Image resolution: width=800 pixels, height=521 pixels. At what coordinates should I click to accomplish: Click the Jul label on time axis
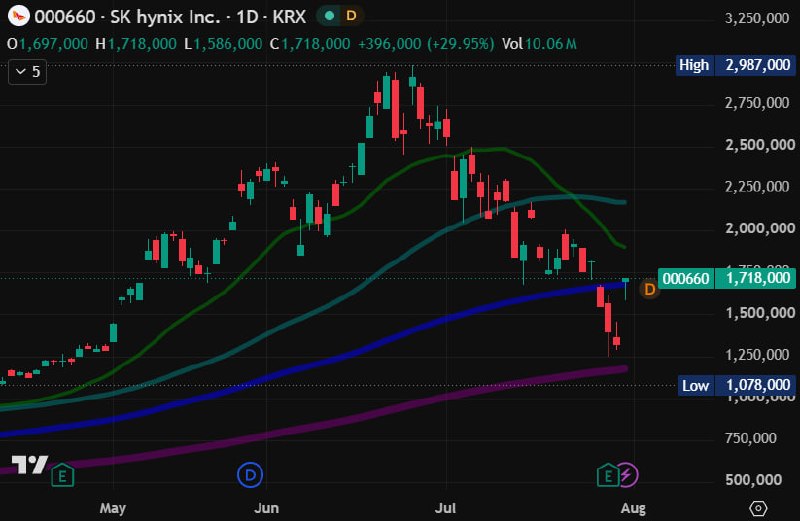(445, 508)
